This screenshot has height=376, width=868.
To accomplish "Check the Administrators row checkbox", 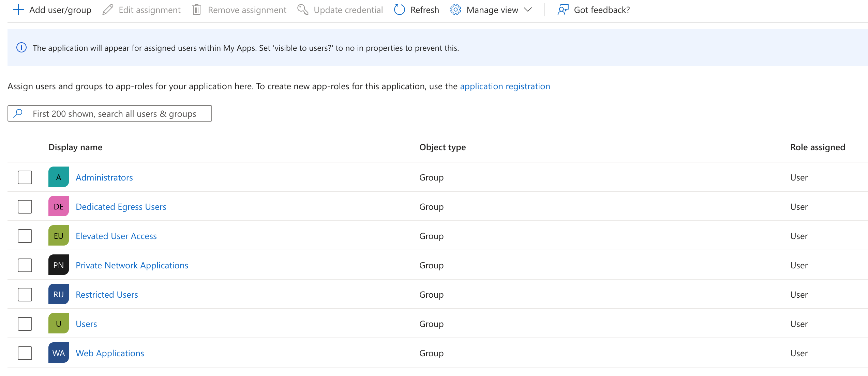I will (x=25, y=177).
